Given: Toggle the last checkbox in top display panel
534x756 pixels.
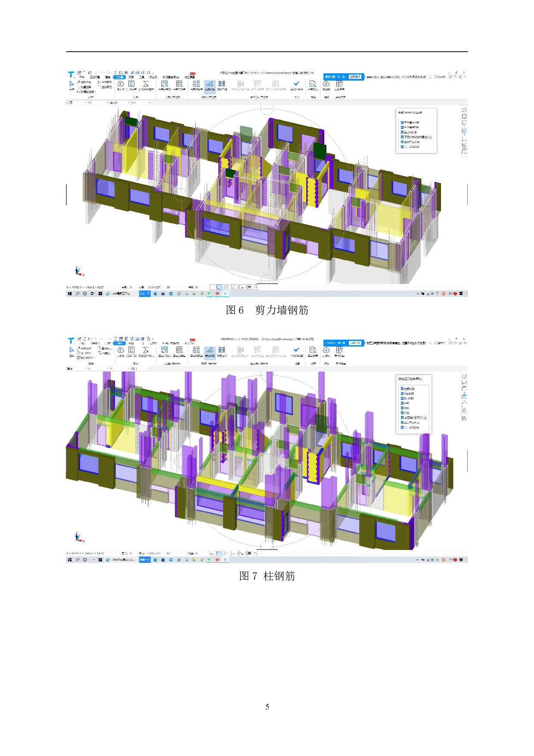Looking at the screenshot, I should click(x=402, y=147).
